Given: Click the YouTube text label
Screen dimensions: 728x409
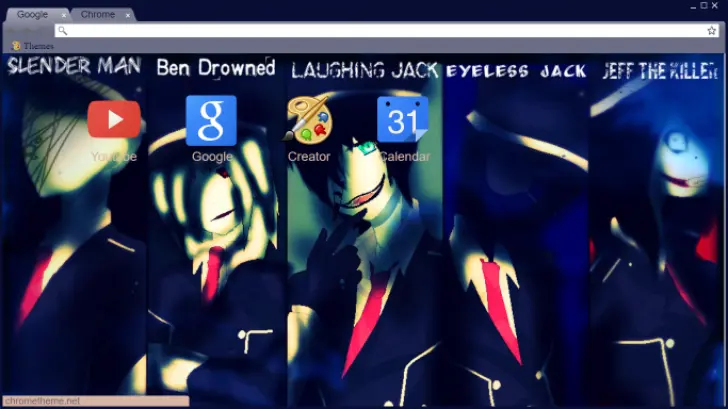Looking at the screenshot, I should [113, 157].
